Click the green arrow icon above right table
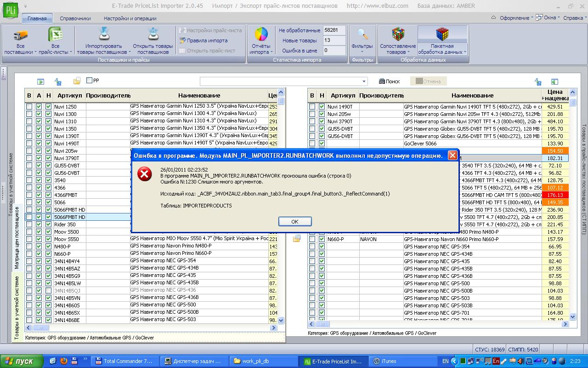 click(554, 81)
